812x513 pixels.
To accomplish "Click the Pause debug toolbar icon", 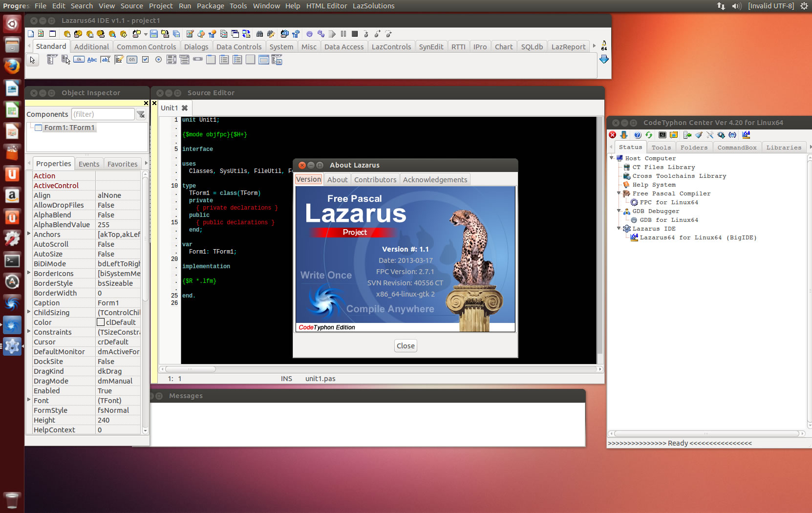I will pyautogui.click(x=343, y=34).
